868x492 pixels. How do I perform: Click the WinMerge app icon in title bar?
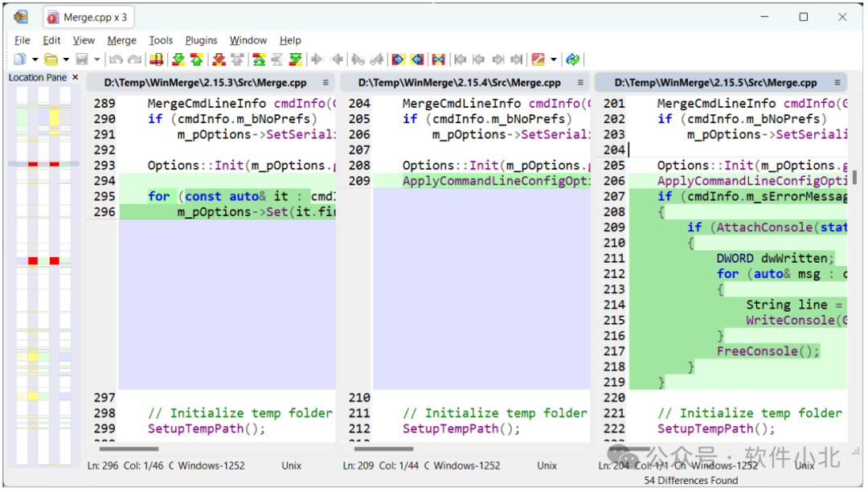pos(20,17)
